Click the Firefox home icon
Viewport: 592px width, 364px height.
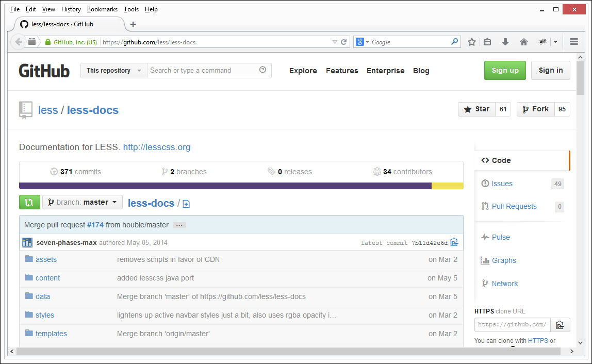[523, 42]
